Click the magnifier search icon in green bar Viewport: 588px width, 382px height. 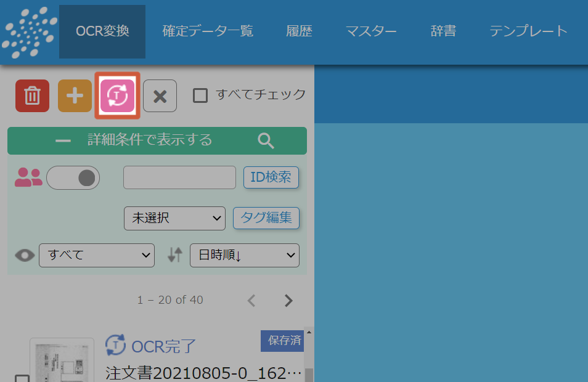coord(266,140)
